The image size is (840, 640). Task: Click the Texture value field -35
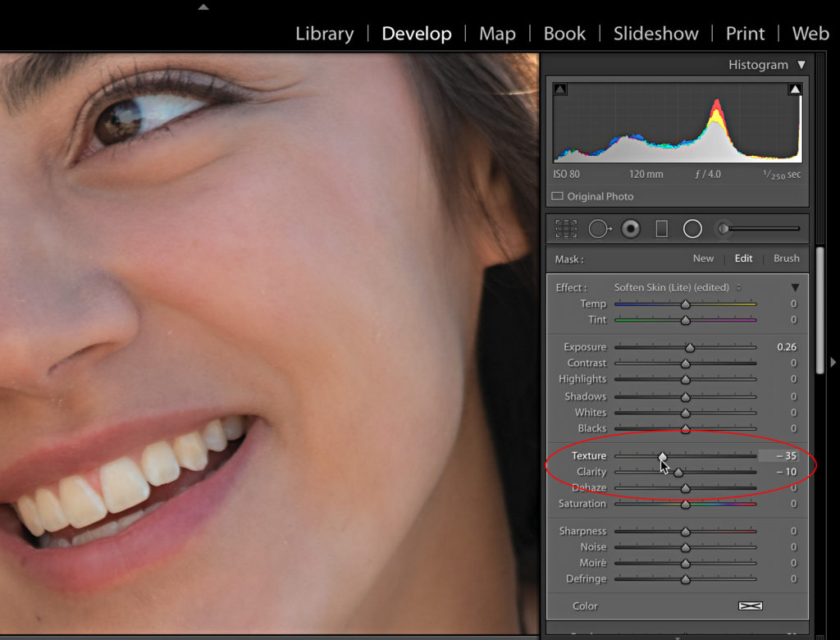[x=779, y=455]
